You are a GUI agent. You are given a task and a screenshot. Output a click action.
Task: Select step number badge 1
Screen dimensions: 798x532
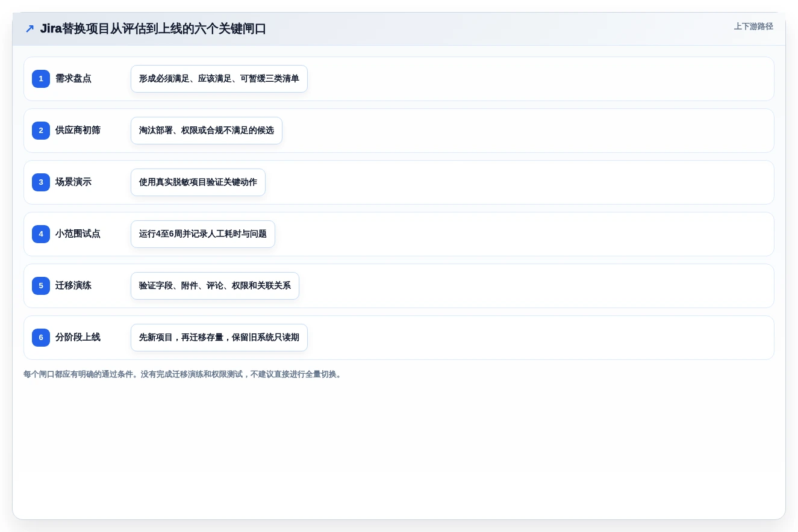(41, 79)
